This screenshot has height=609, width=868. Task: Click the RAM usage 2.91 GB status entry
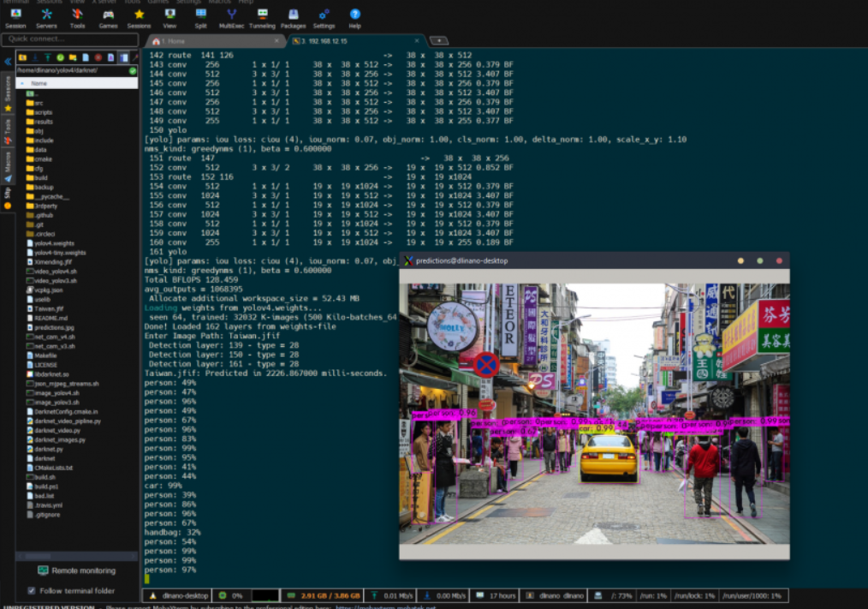(324, 595)
